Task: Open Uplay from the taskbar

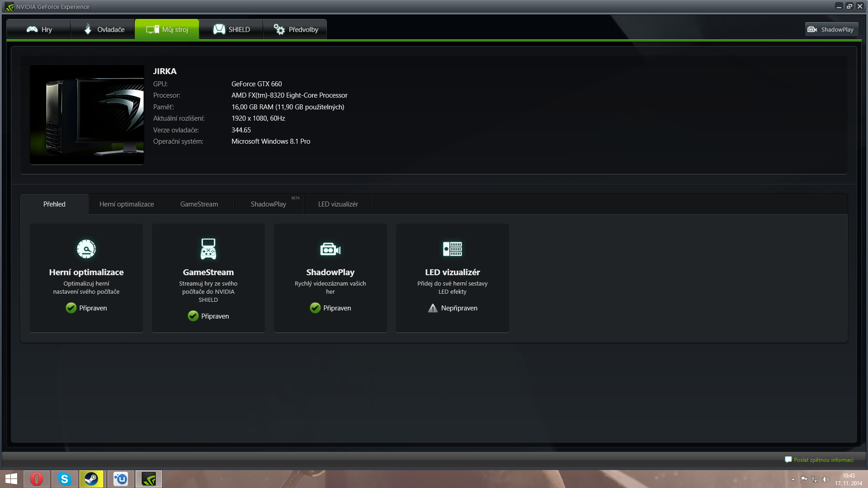Action: [x=121, y=479]
